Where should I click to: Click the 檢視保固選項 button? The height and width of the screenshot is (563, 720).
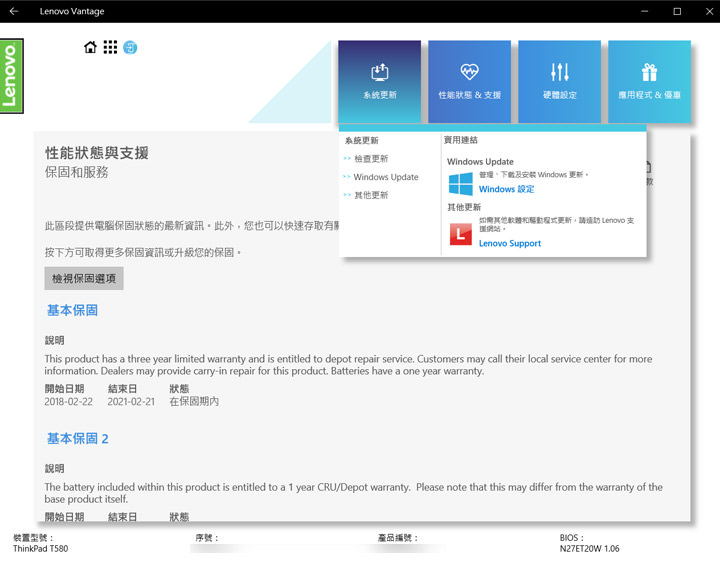84,279
